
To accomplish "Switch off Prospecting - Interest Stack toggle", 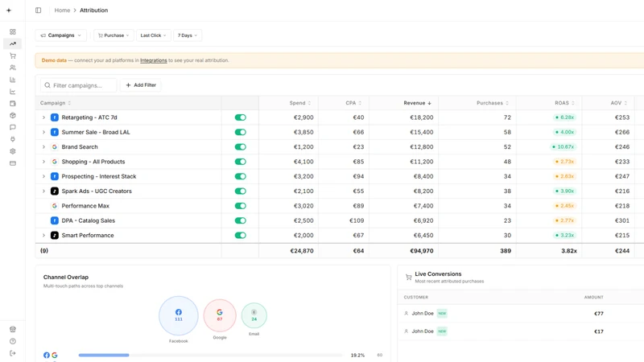I will click(x=240, y=176).
